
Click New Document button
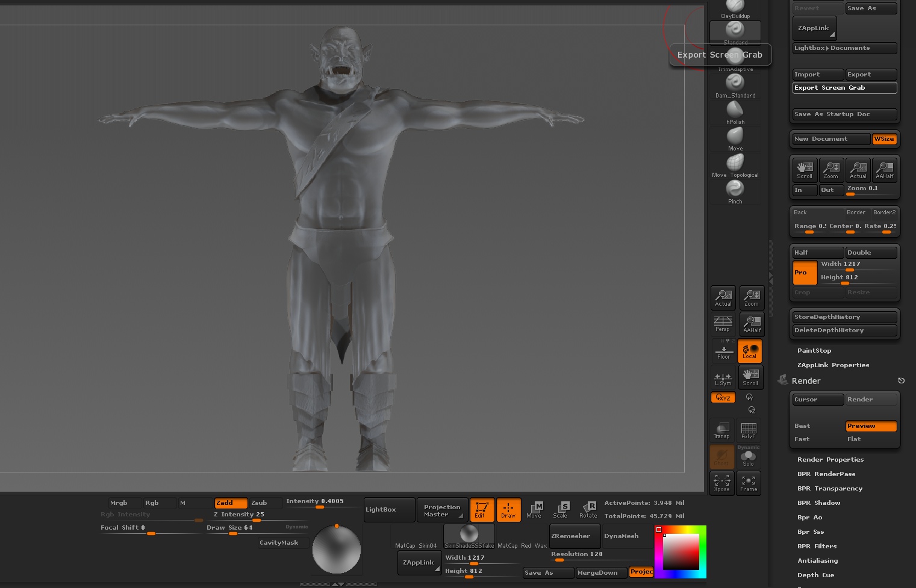pos(832,139)
